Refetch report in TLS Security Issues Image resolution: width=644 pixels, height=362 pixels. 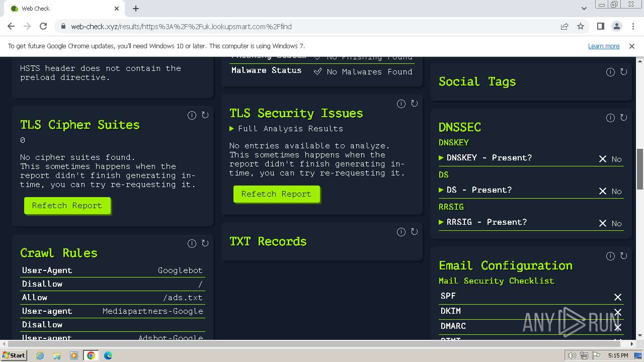tap(276, 194)
